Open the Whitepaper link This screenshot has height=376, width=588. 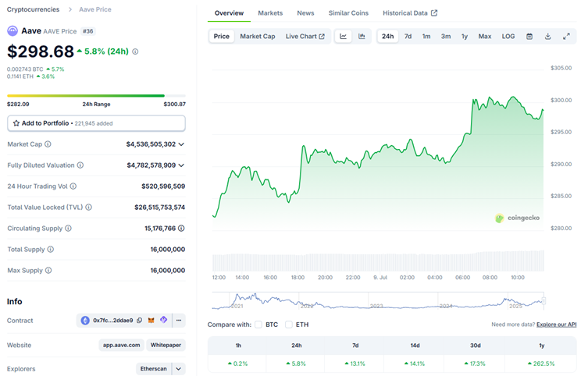point(166,345)
